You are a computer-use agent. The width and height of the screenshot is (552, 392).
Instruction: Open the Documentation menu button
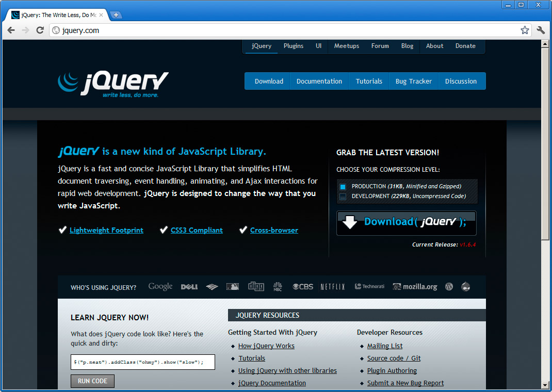pyautogui.click(x=319, y=81)
